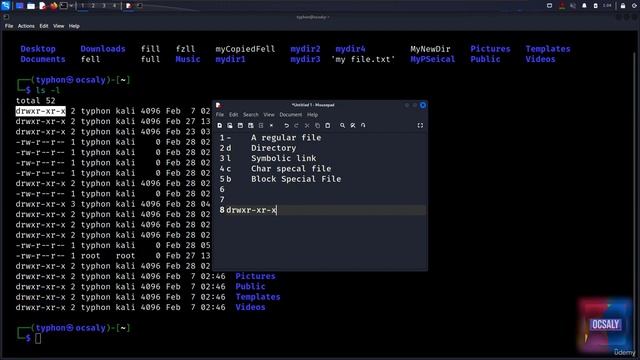Open terminal Help menu
The image size is (640, 360).
coord(74,26)
